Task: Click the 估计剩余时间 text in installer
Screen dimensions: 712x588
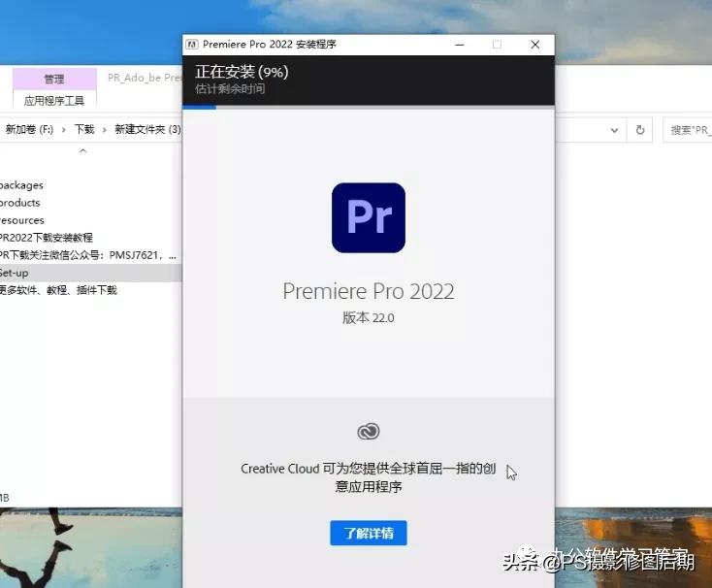Action: (x=230, y=88)
